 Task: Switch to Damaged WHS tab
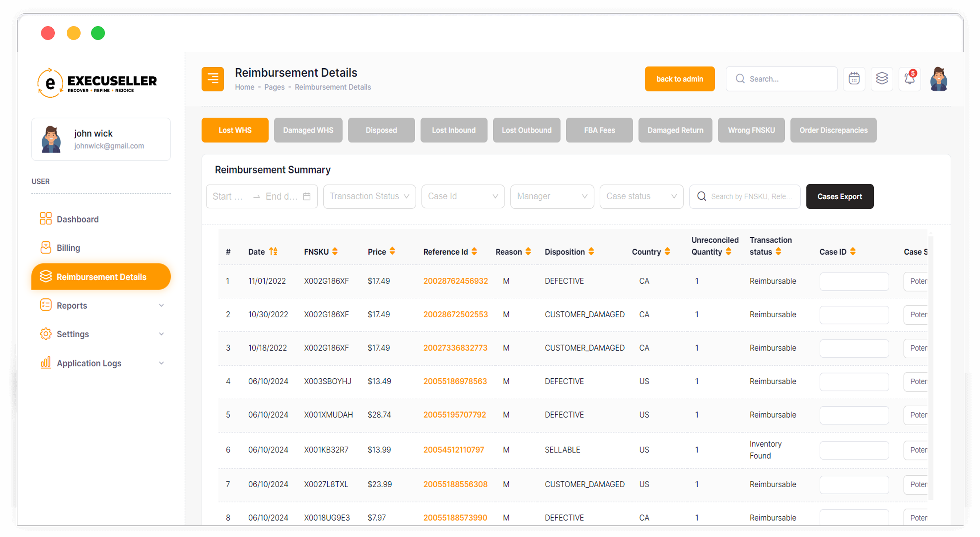point(308,130)
